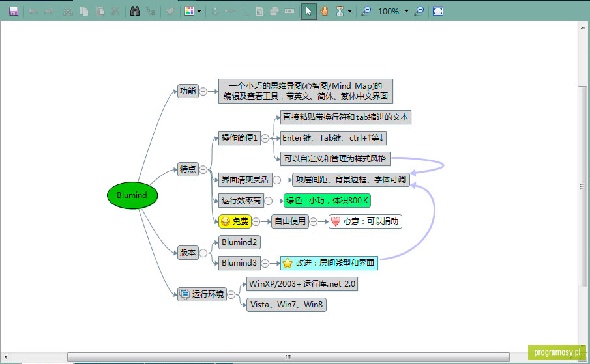Click the Undo arrow icon
The image size is (590, 364).
coord(33,11)
